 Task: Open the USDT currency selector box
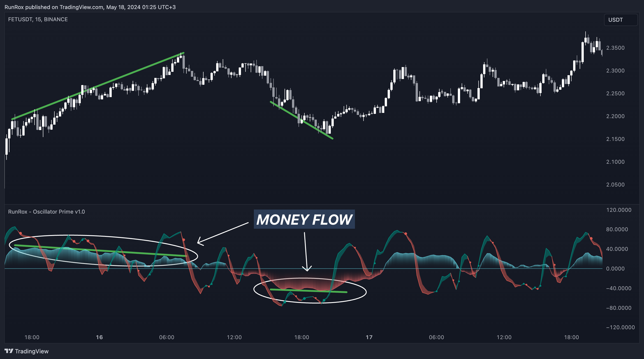[621, 20]
